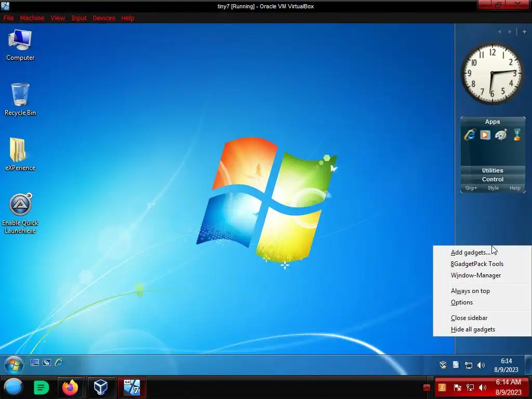Select Window-Manager in context menu

[482, 275]
